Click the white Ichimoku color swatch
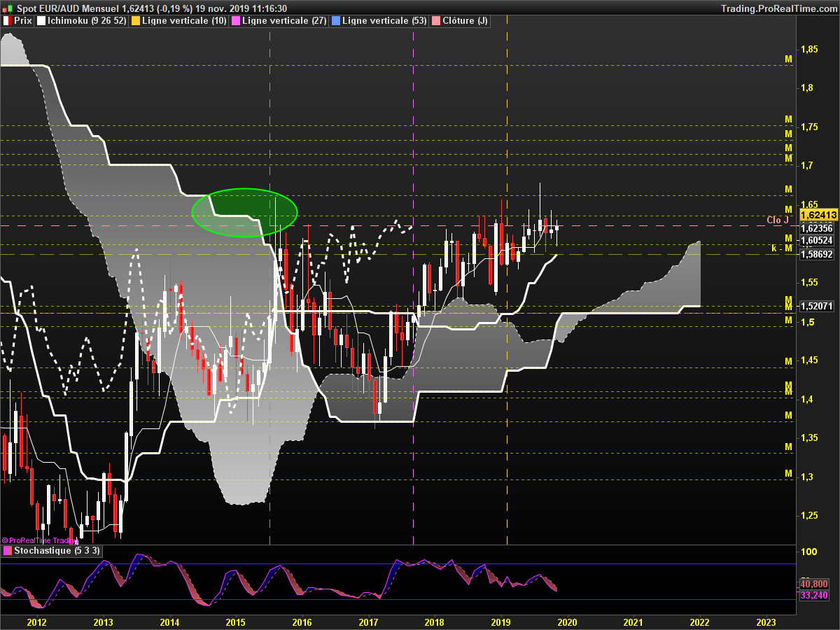Screen dimensions: 840x630 41,21
